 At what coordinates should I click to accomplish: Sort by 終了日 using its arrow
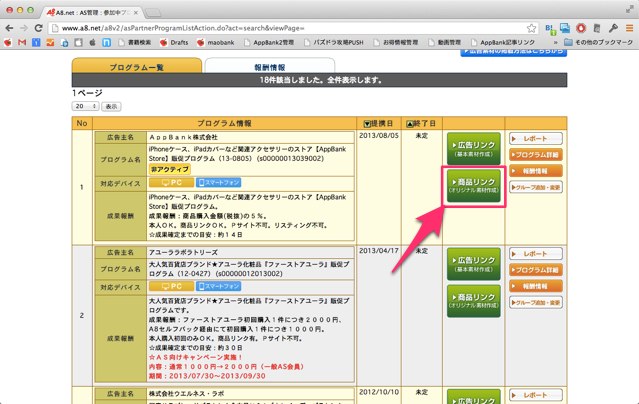[x=410, y=124]
